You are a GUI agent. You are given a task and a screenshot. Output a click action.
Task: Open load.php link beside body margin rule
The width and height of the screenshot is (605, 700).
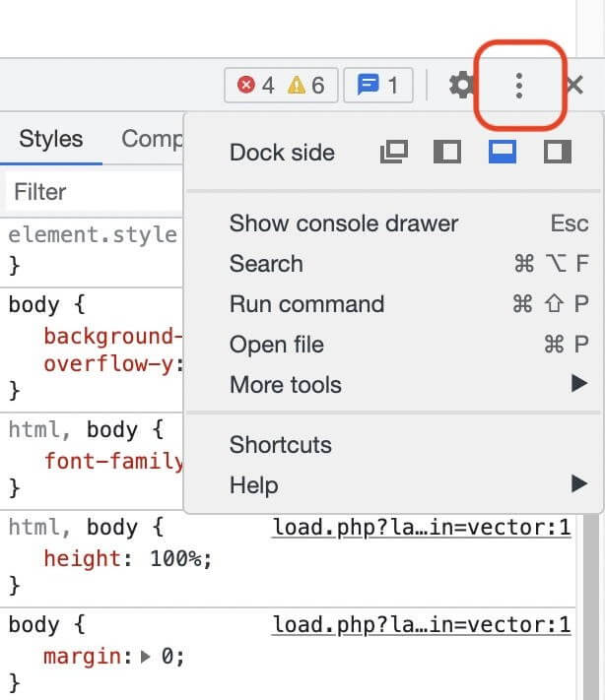[x=422, y=624]
